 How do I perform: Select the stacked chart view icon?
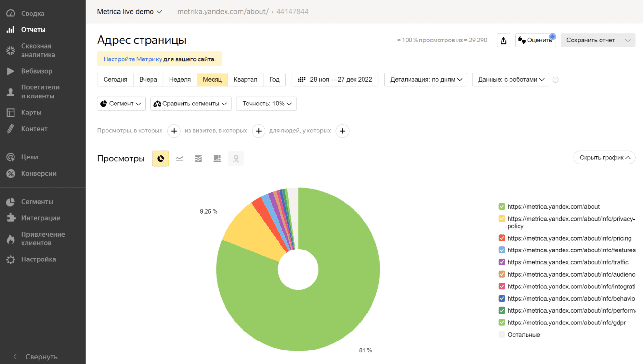tap(198, 159)
